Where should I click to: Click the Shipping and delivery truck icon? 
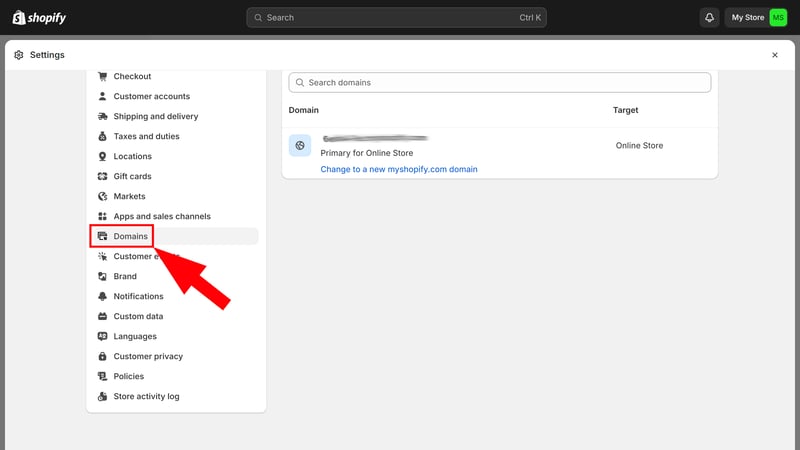click(103, 116)
